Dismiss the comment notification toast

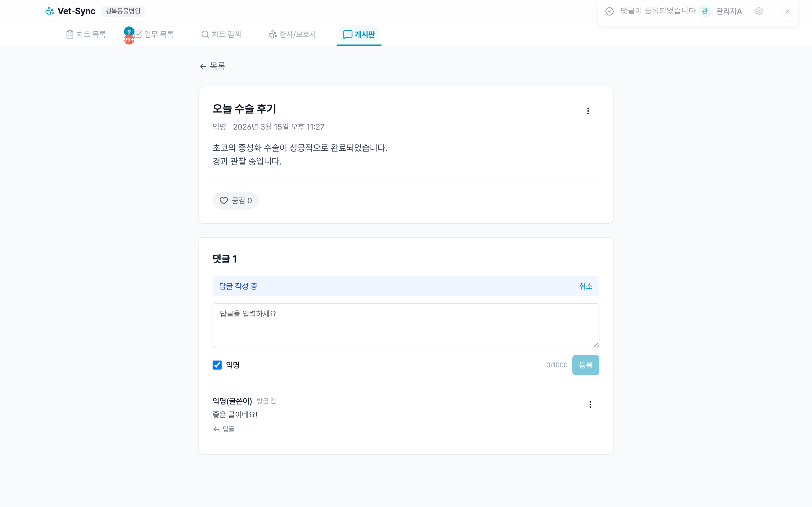(787, 11)
